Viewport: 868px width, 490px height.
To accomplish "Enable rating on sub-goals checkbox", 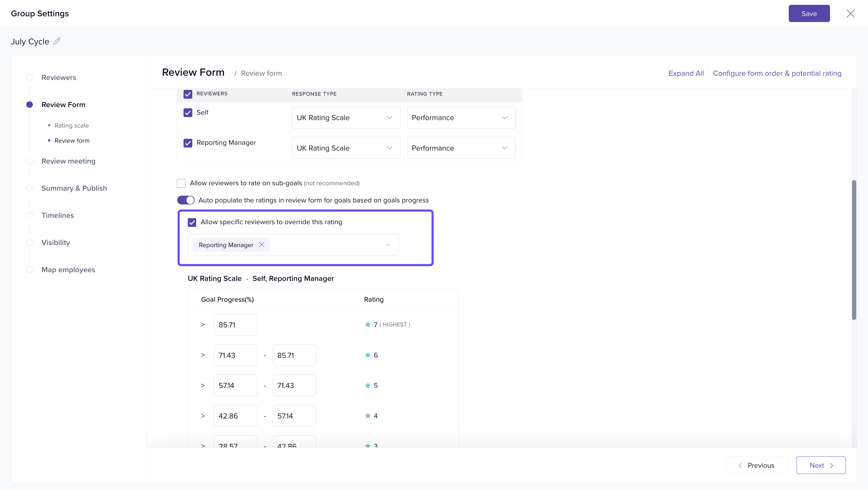I will (181, 183).
